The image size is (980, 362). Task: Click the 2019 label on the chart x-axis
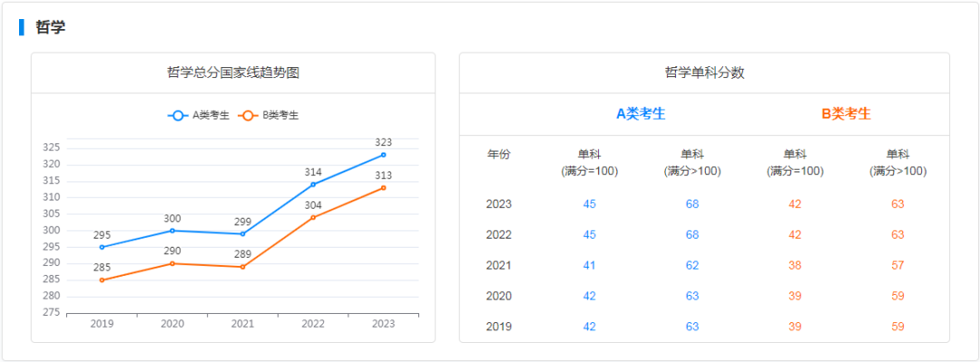[102, 323]
